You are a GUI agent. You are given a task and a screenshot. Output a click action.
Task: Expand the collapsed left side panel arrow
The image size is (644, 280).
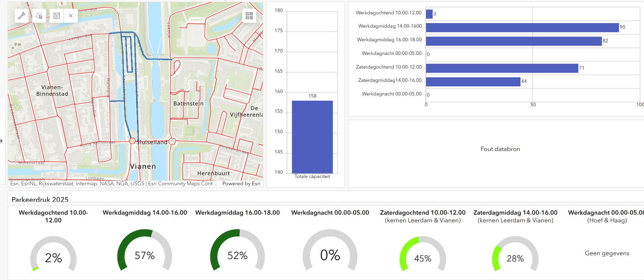point(2,141)
